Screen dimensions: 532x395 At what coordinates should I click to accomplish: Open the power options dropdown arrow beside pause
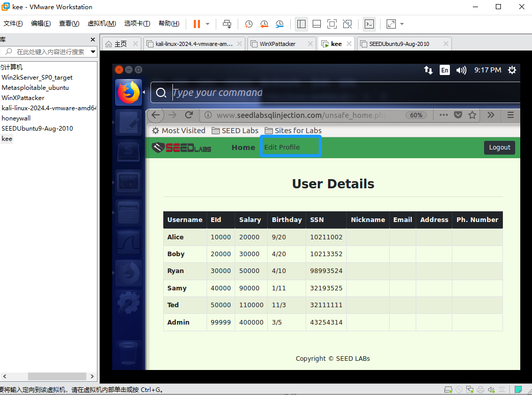point(208,24)
